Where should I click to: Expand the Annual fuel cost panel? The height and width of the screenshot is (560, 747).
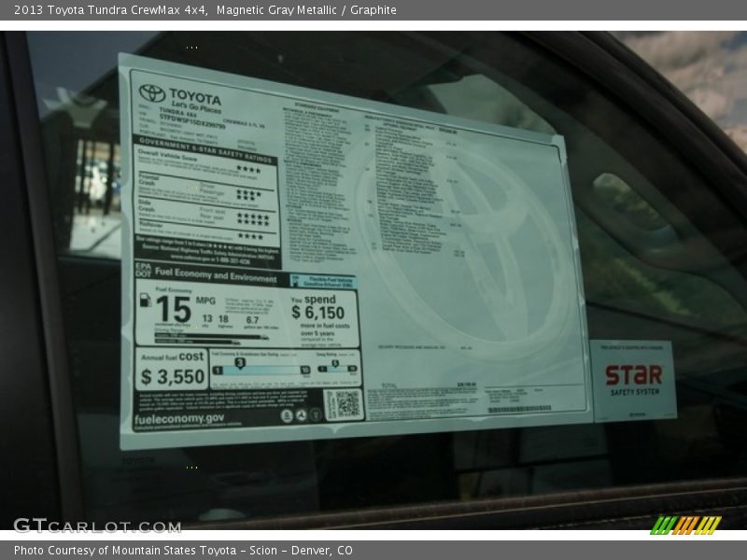click(171, 369)
